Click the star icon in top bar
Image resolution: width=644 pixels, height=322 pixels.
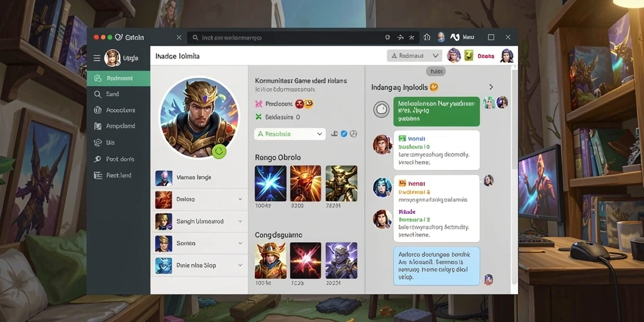coord(411,37)
